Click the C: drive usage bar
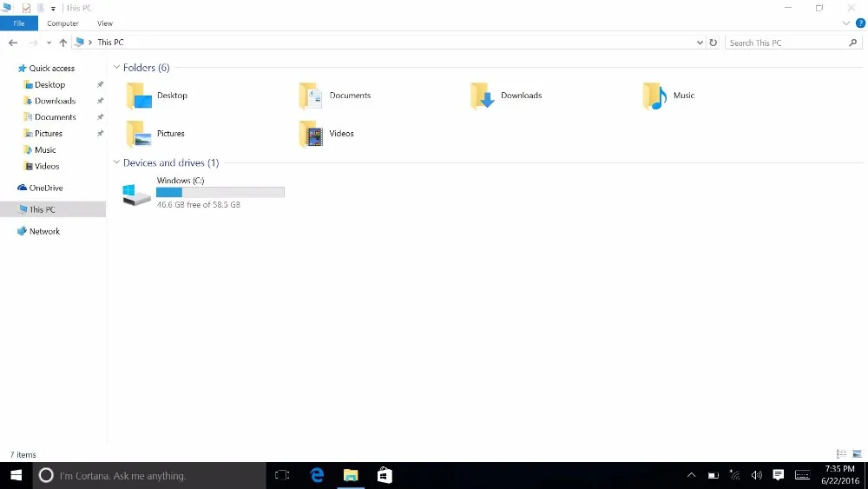 220,192
